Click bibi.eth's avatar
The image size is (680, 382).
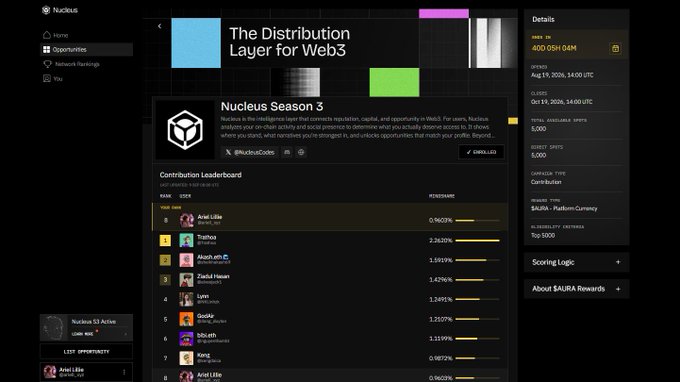pyautogui.click(x=186, y=339)
